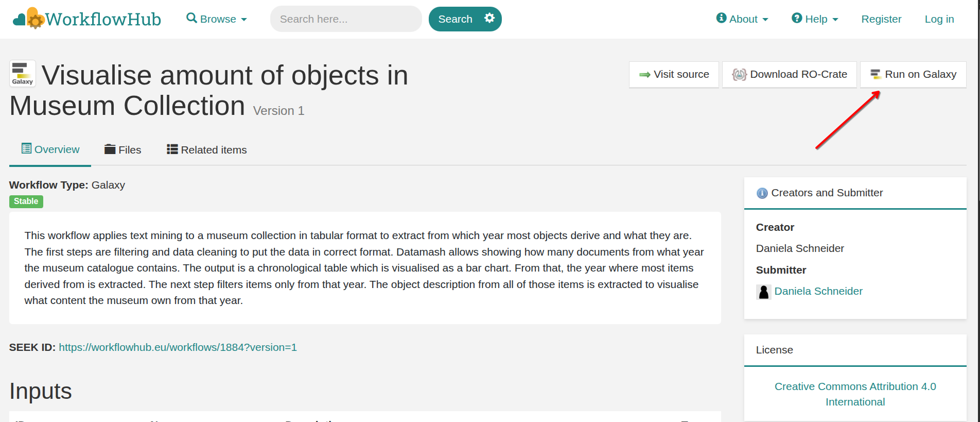
Task: Open the Related items tab
Action: pos(207,150)
